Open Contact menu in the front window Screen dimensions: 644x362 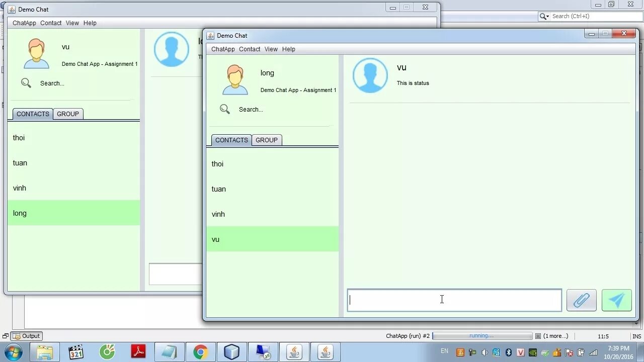point(250,49)
